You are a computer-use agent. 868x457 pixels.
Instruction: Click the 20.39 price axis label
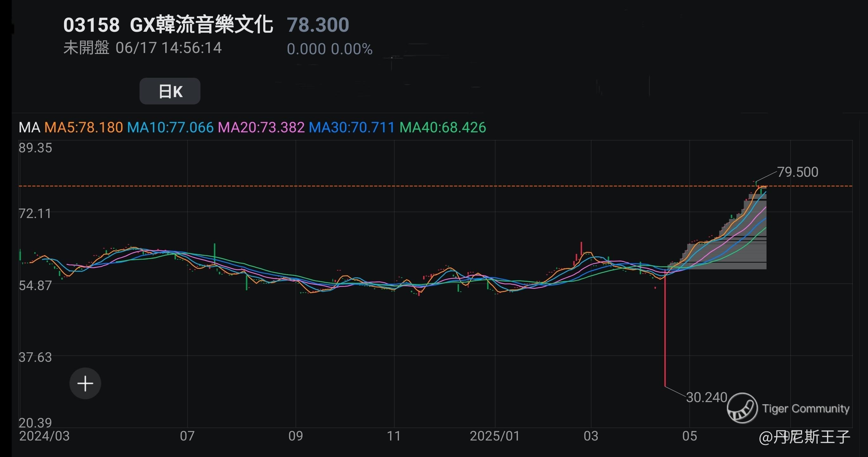36,423
